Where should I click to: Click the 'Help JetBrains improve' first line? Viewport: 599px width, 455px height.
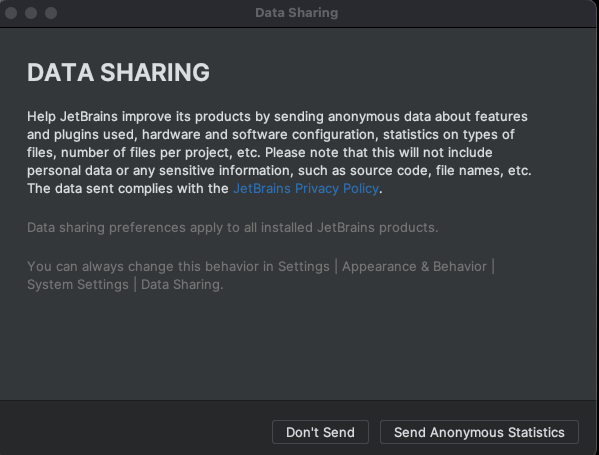click(277, 116)
